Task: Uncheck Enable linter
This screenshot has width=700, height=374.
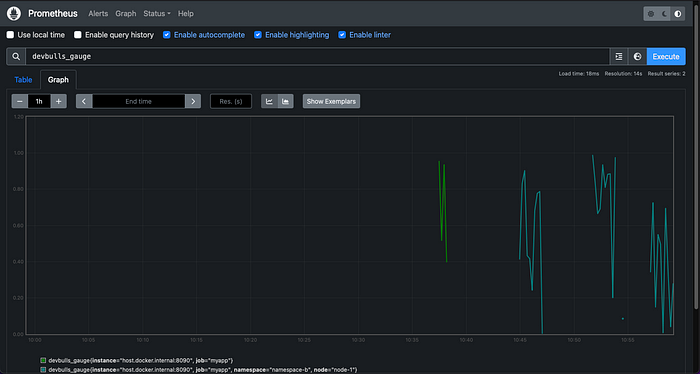Action: (342, 35)
